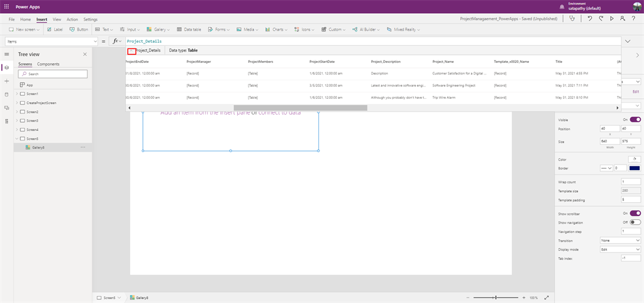
Task: Enable the Show navigation toggle
Action: [635, 222]
